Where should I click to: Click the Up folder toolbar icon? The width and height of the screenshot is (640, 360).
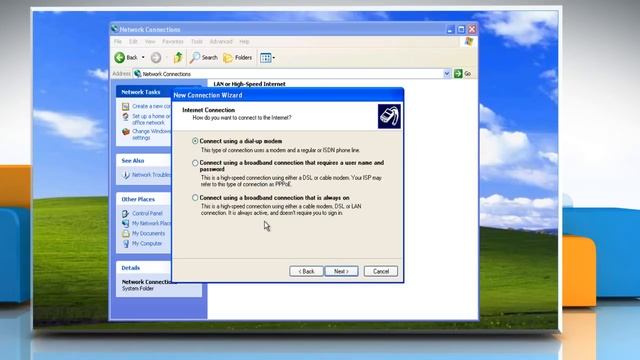[178, 58]
